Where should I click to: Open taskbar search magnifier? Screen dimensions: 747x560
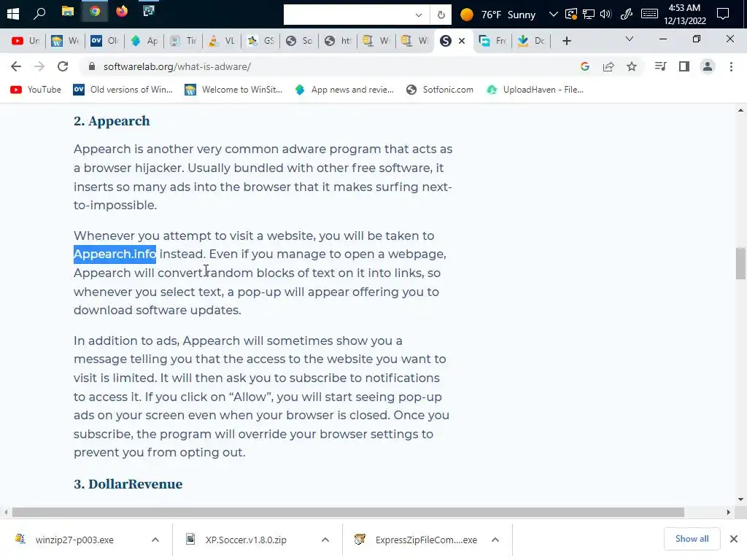[x=39, y=13]
